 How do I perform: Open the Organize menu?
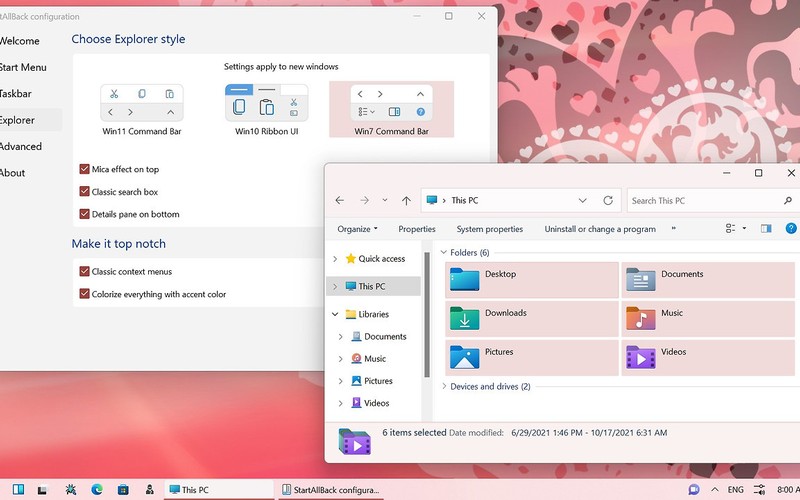[x=357, y=229]
